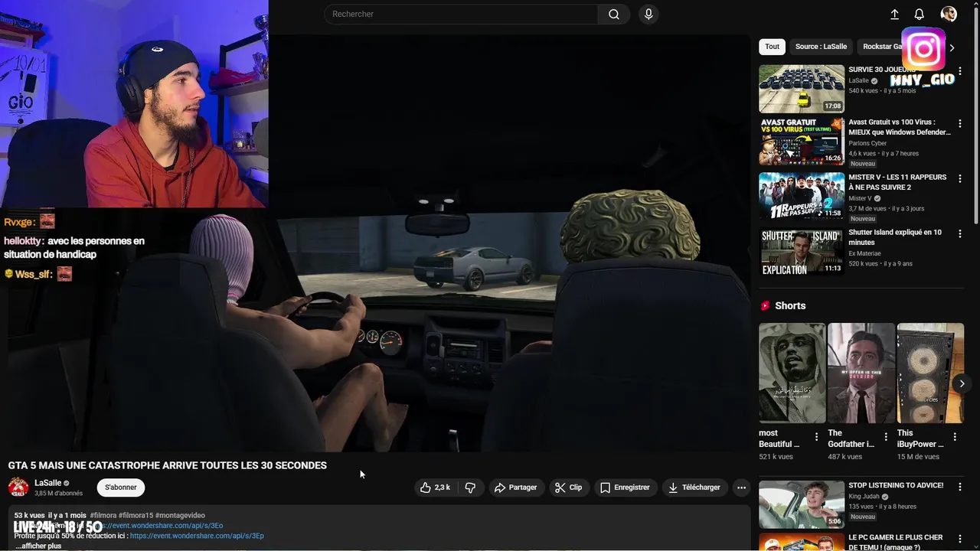Activate voice search microphone icon
This screenshot has height=551, width=980.
pos(648,14)
